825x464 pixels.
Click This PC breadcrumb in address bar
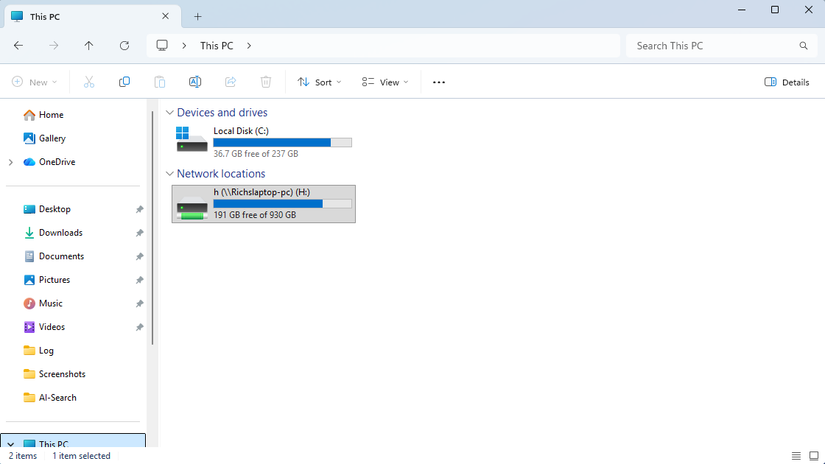(x=216, y=46)
